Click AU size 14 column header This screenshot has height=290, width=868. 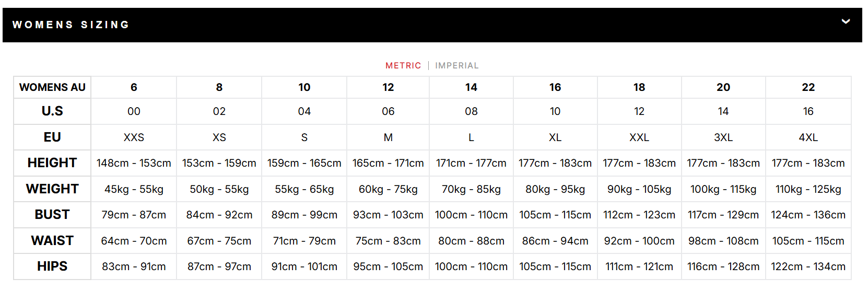pyautogui.click(x=471, y=87)
